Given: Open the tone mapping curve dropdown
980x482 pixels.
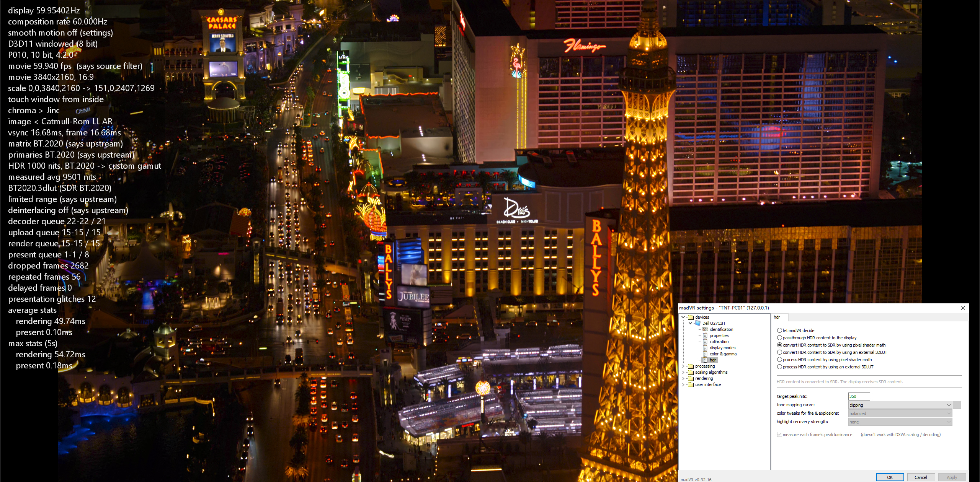Looking at the screenshot, I should (x=900, y=405).
